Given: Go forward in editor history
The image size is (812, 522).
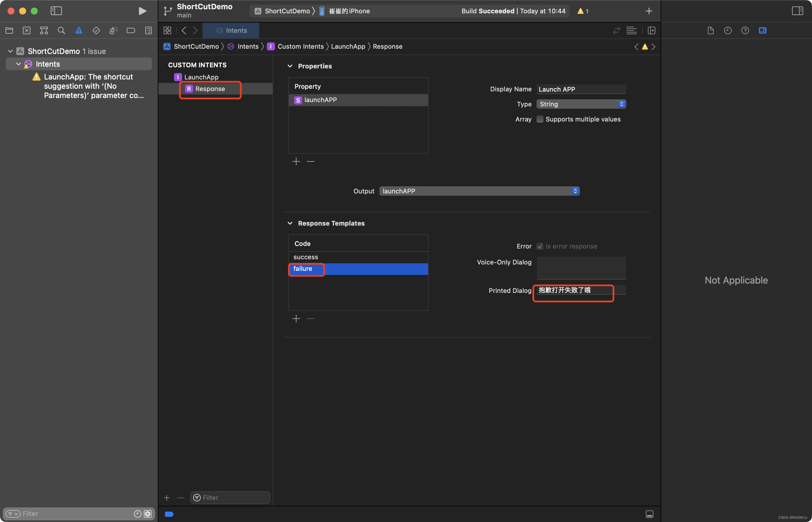Looking at the screenshot, I should (x=195, y=30).
